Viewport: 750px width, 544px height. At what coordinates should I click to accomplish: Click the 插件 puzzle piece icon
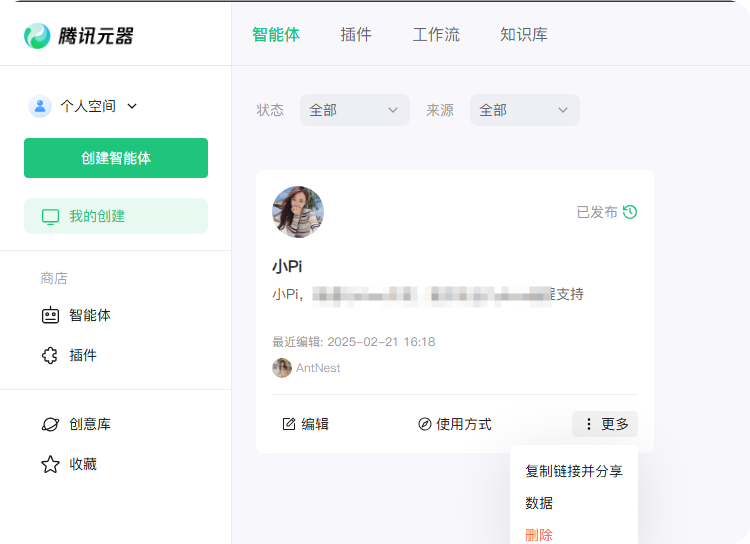coord(50,356)
